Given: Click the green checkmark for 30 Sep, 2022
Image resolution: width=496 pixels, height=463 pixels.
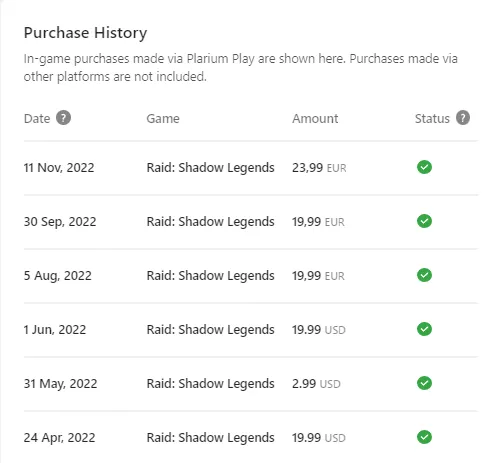Looking at the screenshot, I should pos(424,221).
